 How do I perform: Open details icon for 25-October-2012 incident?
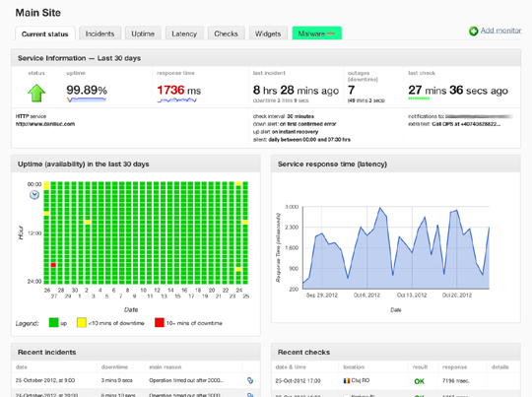pyautogui.click(x=250, y=380)
